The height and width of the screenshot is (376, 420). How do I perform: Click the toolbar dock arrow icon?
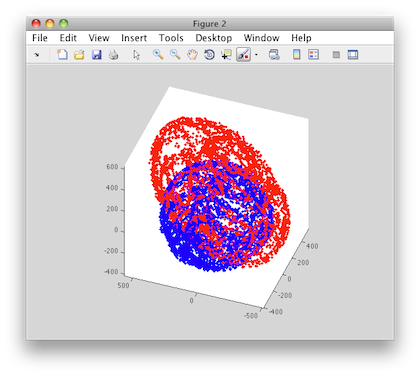[37, 55]
